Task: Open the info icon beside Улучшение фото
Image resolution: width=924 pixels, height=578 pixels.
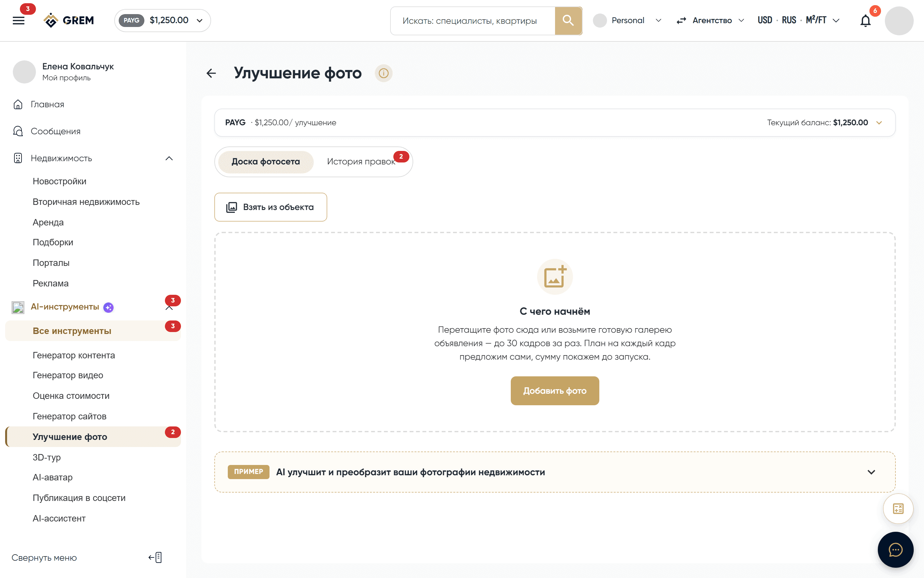Action: pyautogui.click(x=383, y=73)
